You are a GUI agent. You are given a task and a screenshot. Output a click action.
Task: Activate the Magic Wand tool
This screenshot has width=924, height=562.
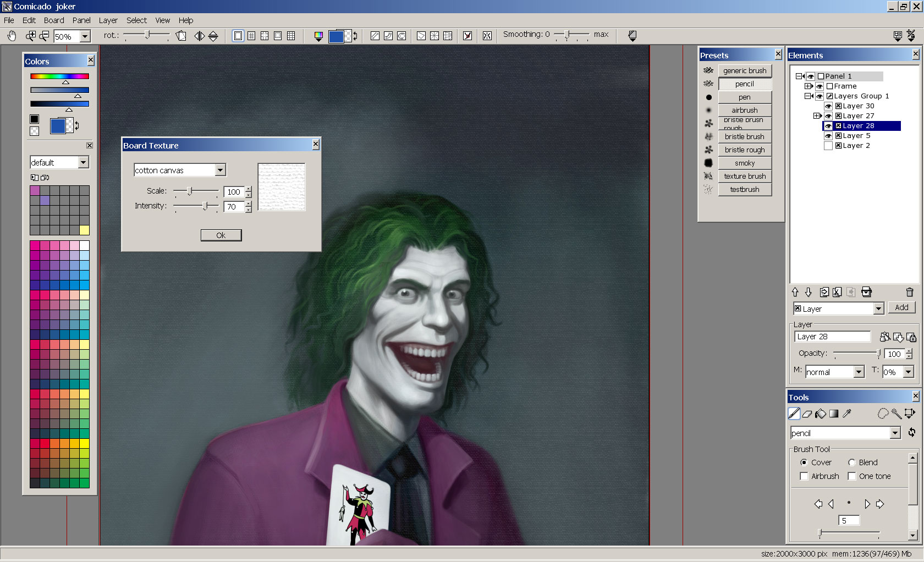click(897, 414)
